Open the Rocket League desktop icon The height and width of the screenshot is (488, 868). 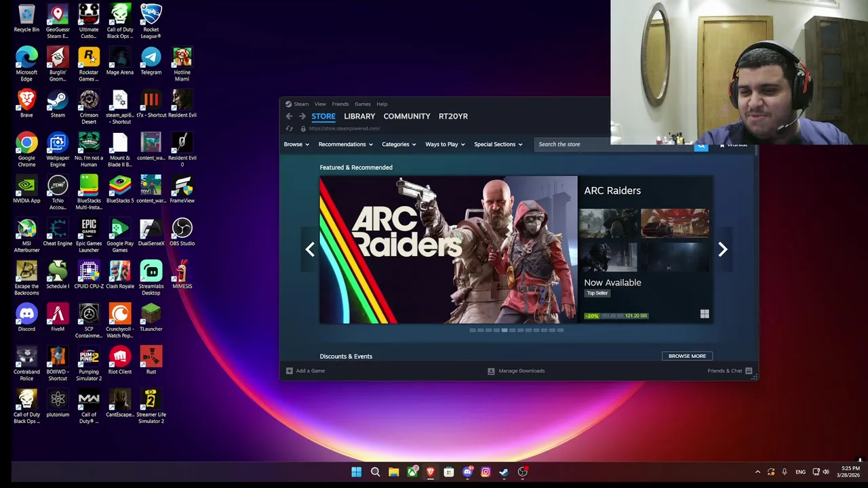coord(151,22)
